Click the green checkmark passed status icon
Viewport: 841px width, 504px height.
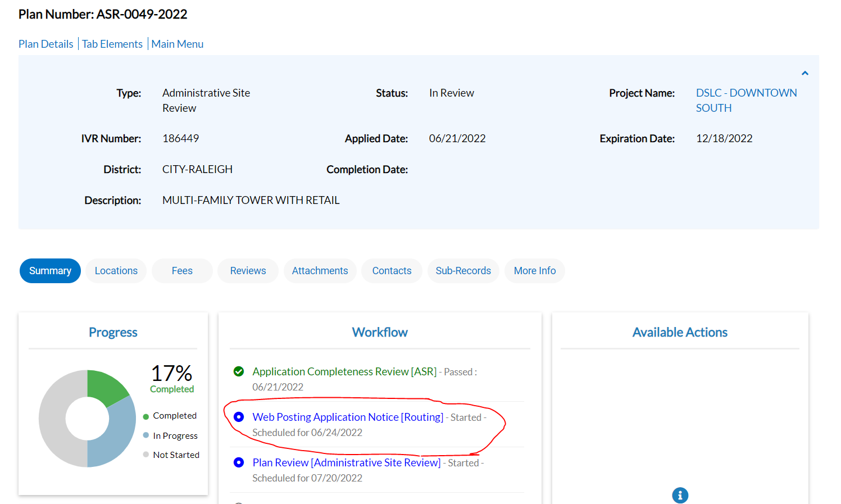click(x=239, y=371)
